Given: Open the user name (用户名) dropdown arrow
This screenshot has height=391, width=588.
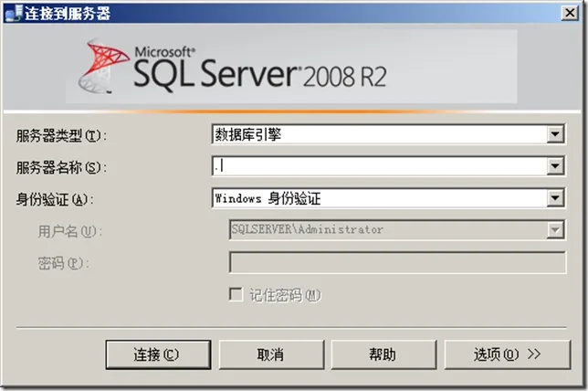Looking at the screenshot, I should 555,229.
